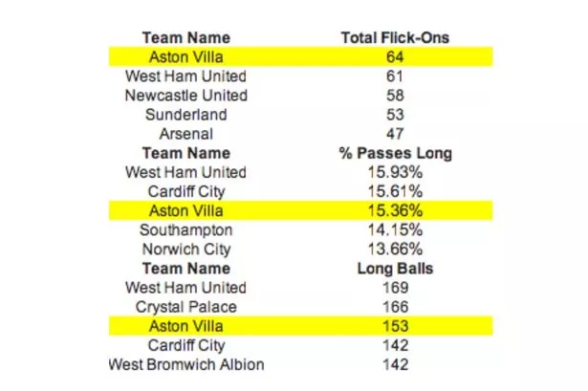The width and height of the screenshot is (588, 391).
Task: Click the Total Flick-Ons column header
Action: (x=395, y=37)
